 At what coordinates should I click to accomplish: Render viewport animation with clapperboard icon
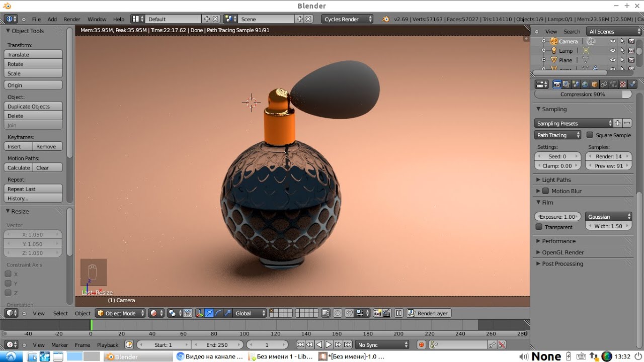point(387,313)
